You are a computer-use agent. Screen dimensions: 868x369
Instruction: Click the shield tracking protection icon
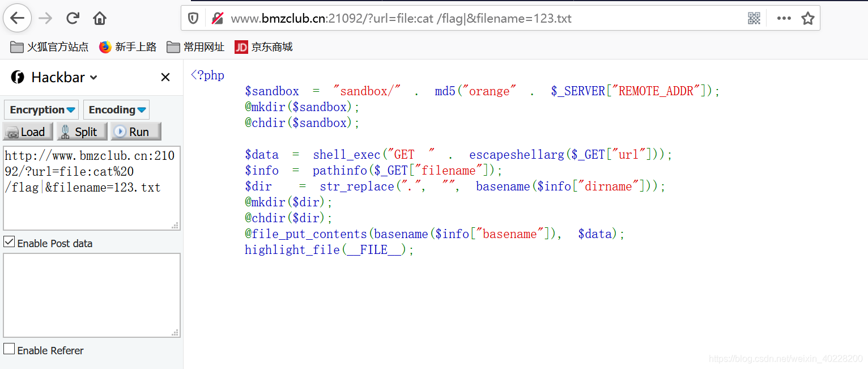point(193,18)
